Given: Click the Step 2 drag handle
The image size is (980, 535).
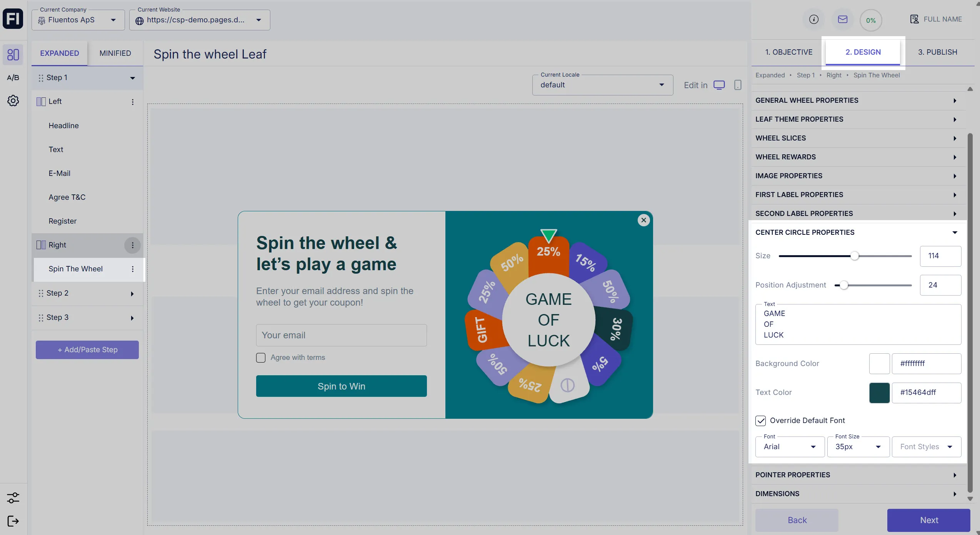Looking at the screenshot, I should click(41, 293).
